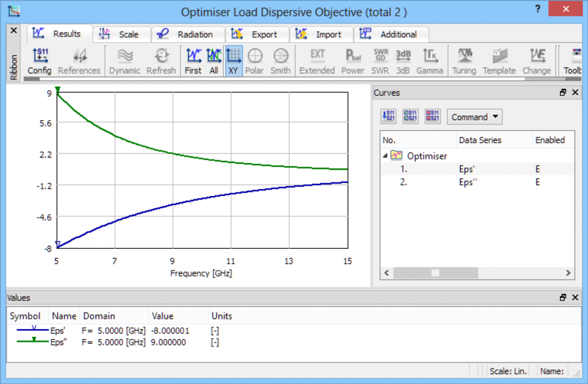This screenshot has height=384, width=588.
Task: Open the Command dropdown menu
Action: click(x=474, y=117)
